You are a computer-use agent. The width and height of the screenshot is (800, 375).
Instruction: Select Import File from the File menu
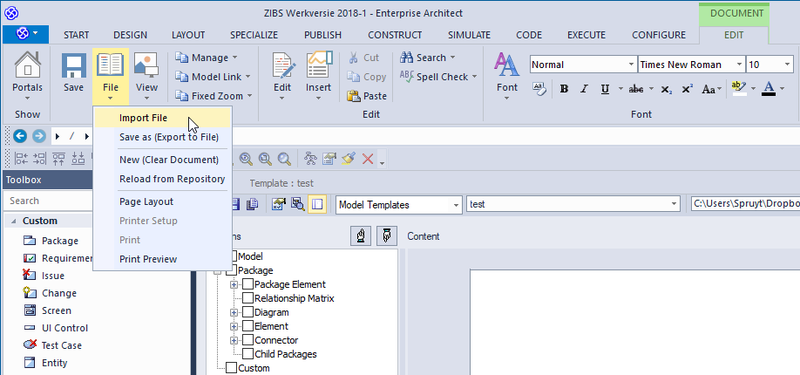click(x=162, y=118)
